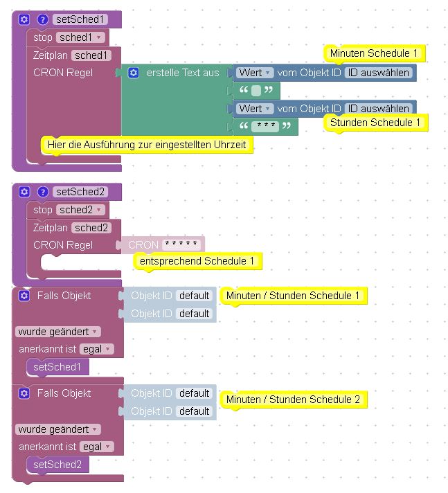The width and height of the screenshot is (448, 493).
Task: Open the stop sched2 dropdown
Action: (x=80, y=210)
